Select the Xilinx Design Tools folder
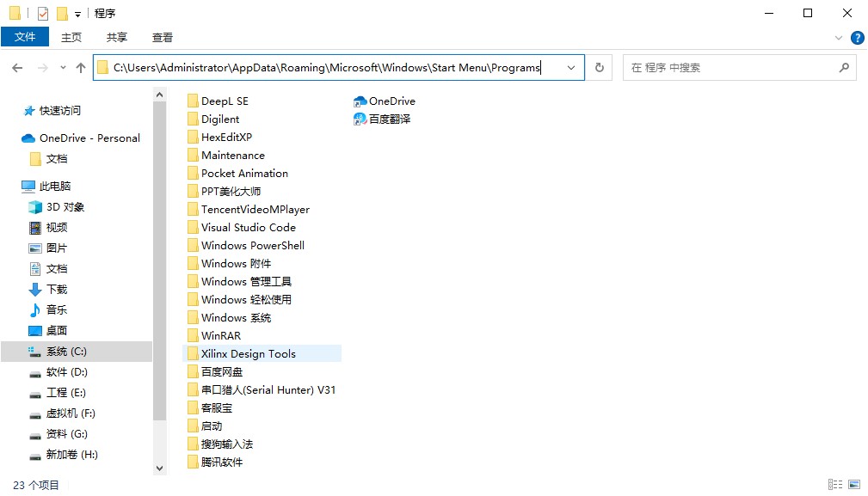This screenshot has height=496, width=868. tap(248, 354)
